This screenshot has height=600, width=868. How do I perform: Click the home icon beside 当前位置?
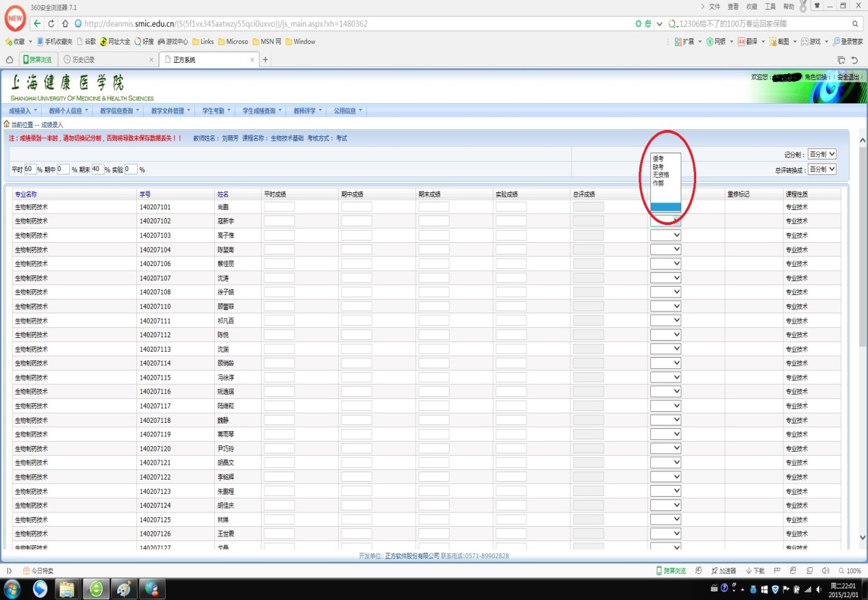(7, 125)
